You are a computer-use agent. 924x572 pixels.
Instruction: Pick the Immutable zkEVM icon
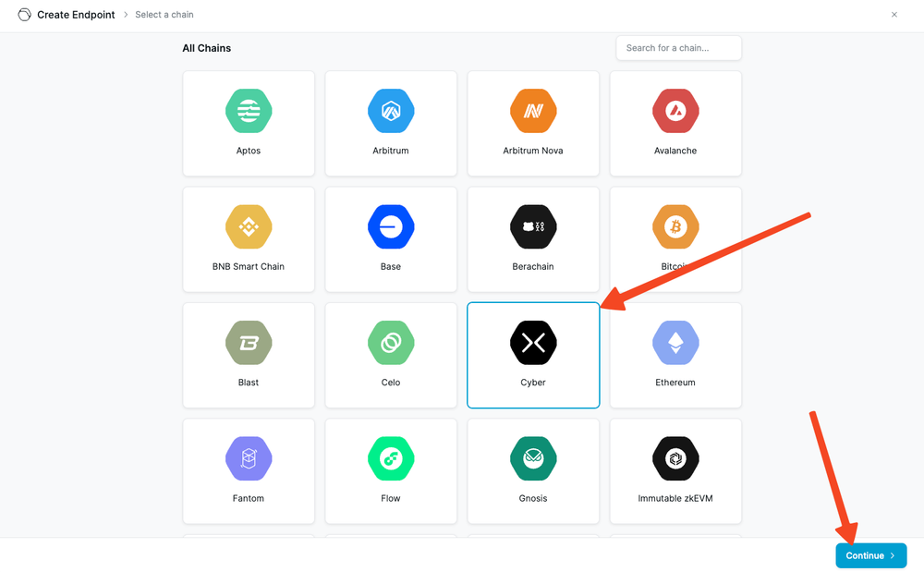coord(675,458)
